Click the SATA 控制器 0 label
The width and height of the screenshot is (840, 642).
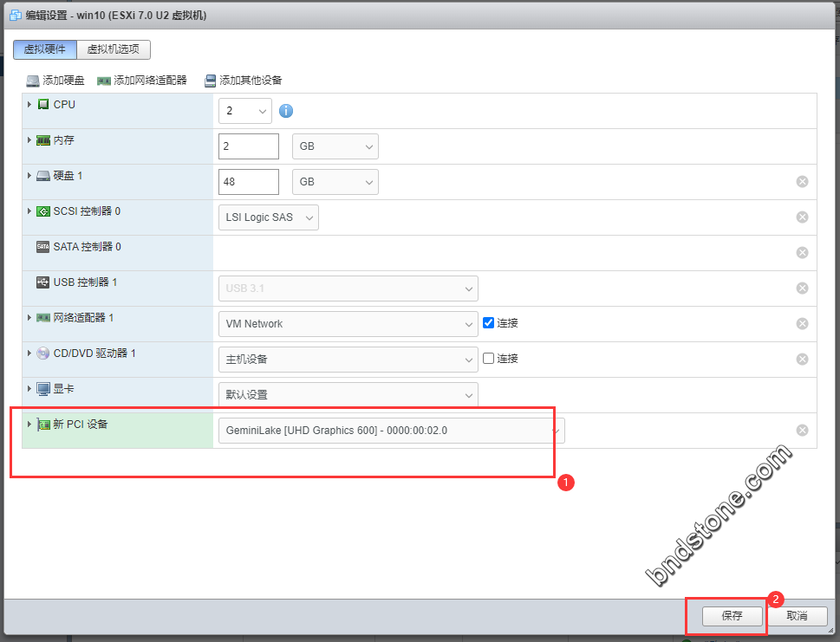pos(88,247)
